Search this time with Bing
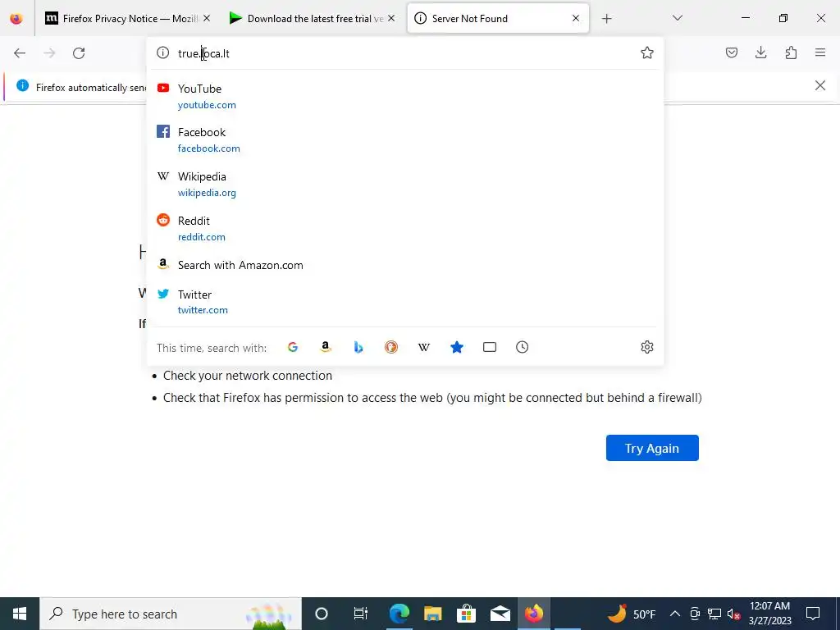The height and width of the screenshot is (630, 840). (358, 347)
